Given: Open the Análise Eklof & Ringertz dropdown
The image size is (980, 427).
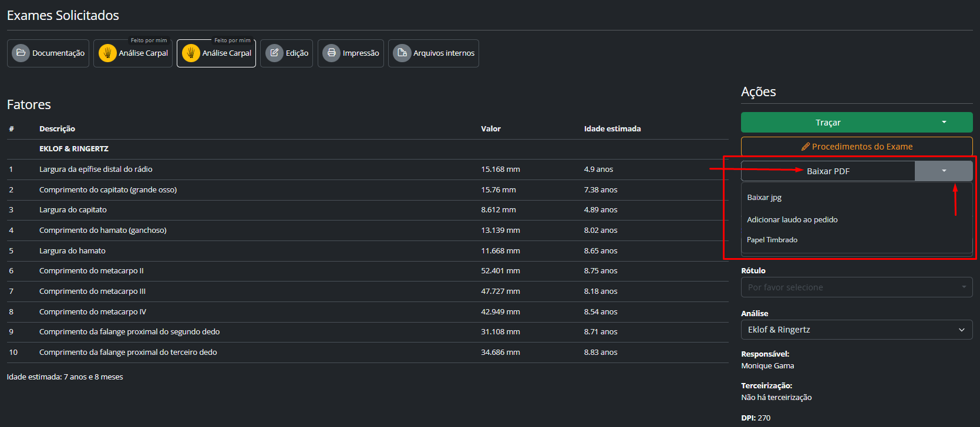Looking at the screenshot, I should pos(857,330).
